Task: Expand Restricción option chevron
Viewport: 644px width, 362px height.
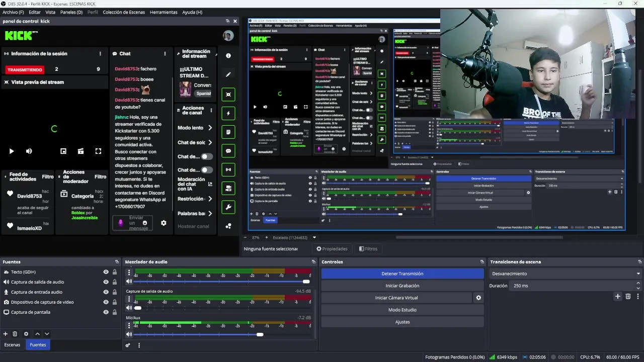Action: [x=210, y=199]
